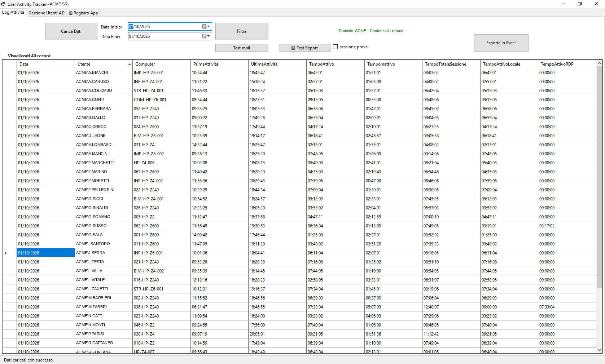Viewport: 605px width, 364px height.
Task: Click computer cell STR-HP-Z6-001
Action: click(x=162, y=289)
